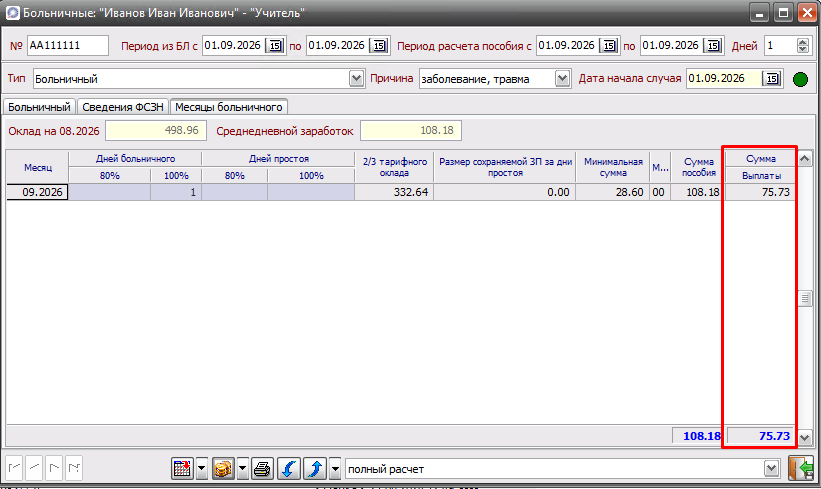
Task: Click the table's vertical scrollbar down arrow
Action: click(805, 437)
